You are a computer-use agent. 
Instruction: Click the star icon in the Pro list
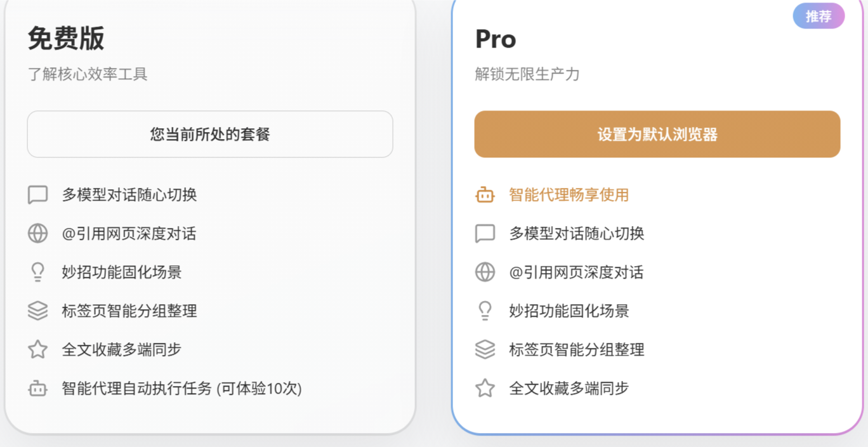[485, 389]
